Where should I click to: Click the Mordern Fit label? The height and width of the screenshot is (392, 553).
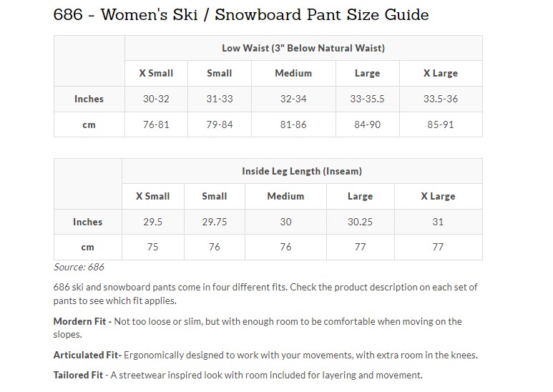pos(82,322)
